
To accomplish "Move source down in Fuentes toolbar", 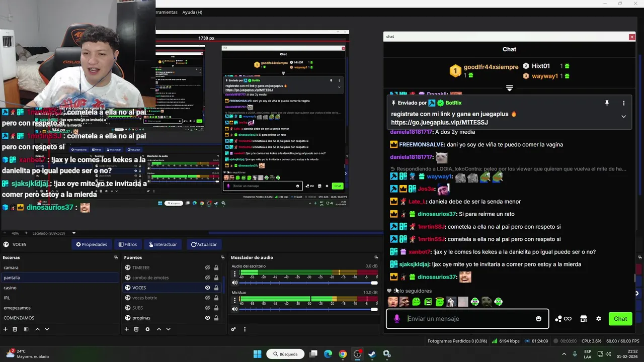I will click(168, 329).
